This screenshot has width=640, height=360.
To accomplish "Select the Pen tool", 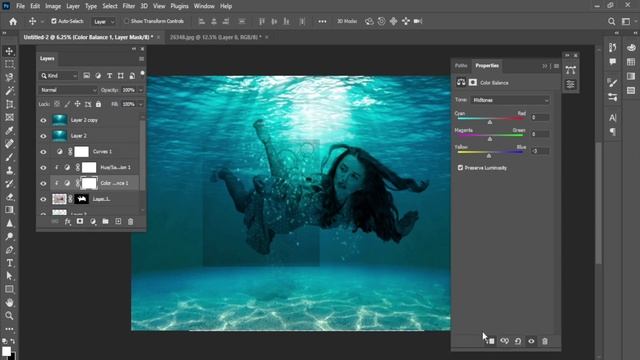I will pos(9,250).
